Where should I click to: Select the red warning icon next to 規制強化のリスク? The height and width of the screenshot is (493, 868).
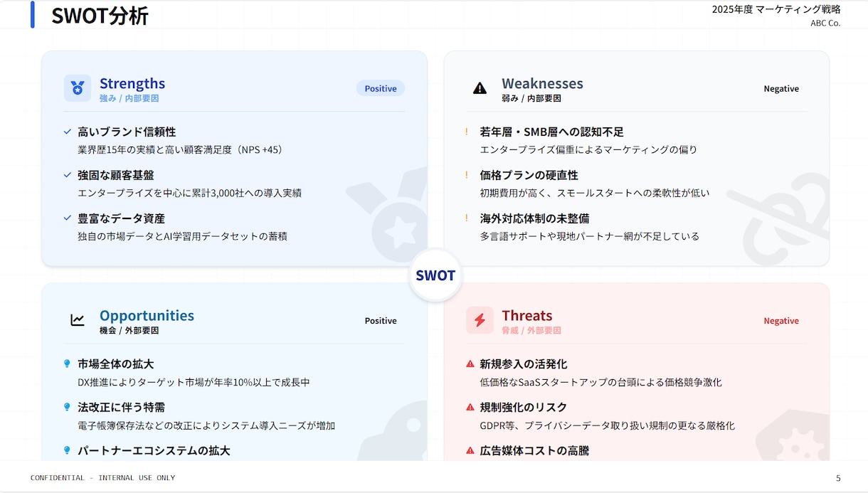coord(470,407)
